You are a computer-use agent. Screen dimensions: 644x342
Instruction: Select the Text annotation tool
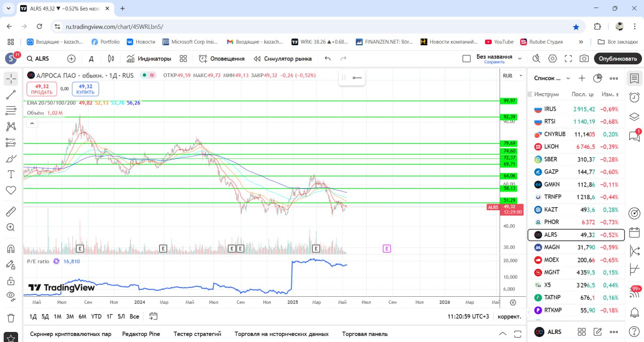tap(11, 175)
